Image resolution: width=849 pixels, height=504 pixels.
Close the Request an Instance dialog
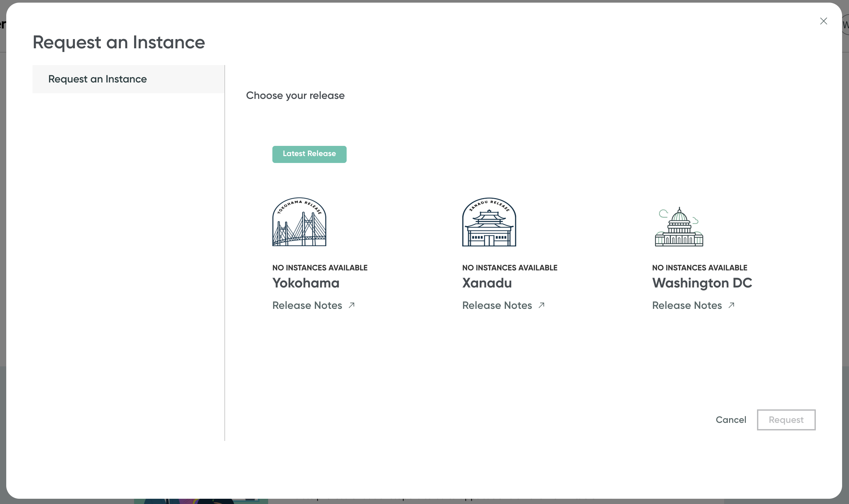pyautogui.click(x=823, y=21)
